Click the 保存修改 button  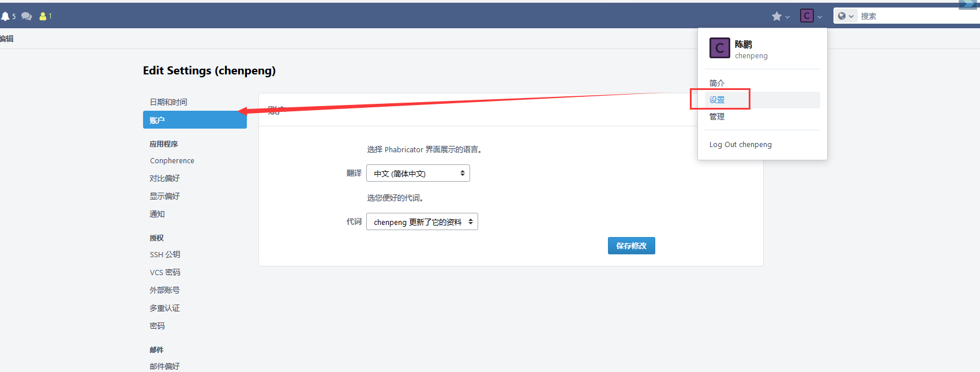[632, 246]
